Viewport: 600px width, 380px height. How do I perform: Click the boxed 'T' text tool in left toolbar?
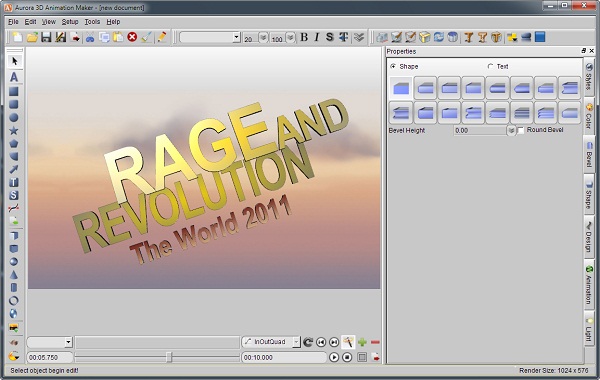point(13,182)
